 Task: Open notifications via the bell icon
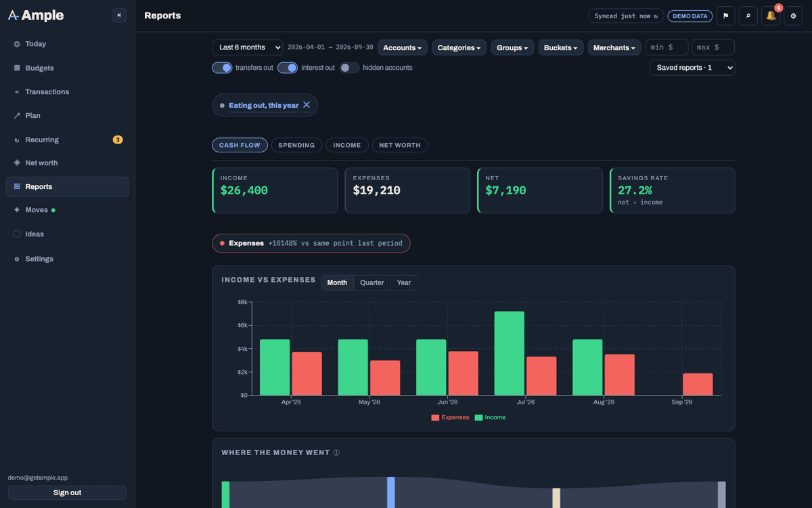[771, 16]
